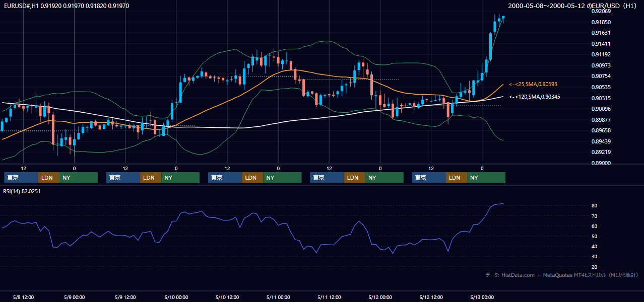Click price axis value 0.90096
Screen dimensions: 644x302
click(x=601, y=109)
